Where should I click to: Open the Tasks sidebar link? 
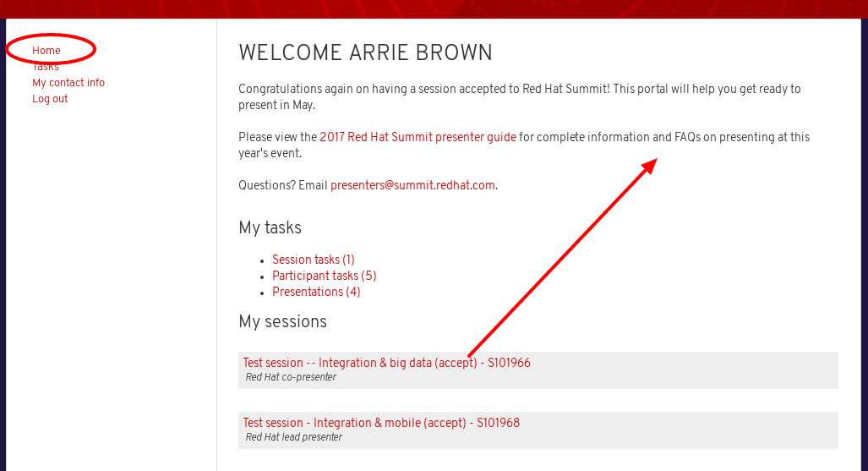[46, 67]
